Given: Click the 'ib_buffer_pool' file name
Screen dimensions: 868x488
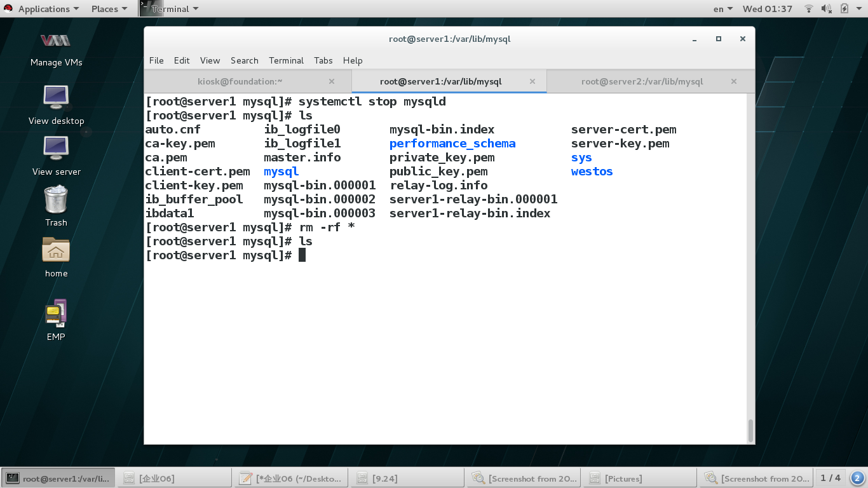Looking at the screenshot, I should coord(194,200).
